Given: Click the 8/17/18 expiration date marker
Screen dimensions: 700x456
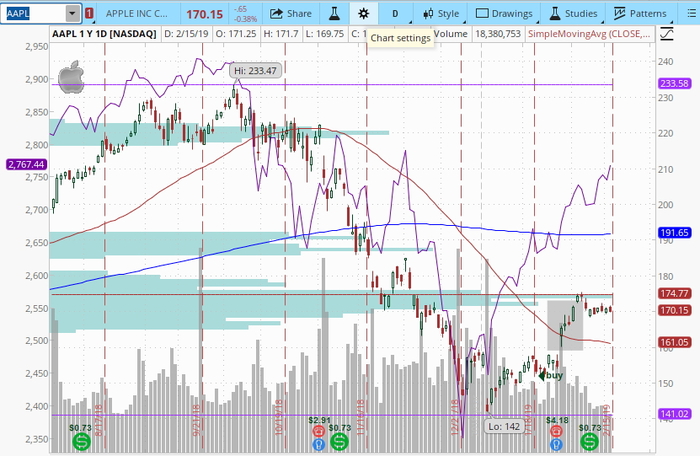Looking at the screenshot, I should [x=99, y=420].
